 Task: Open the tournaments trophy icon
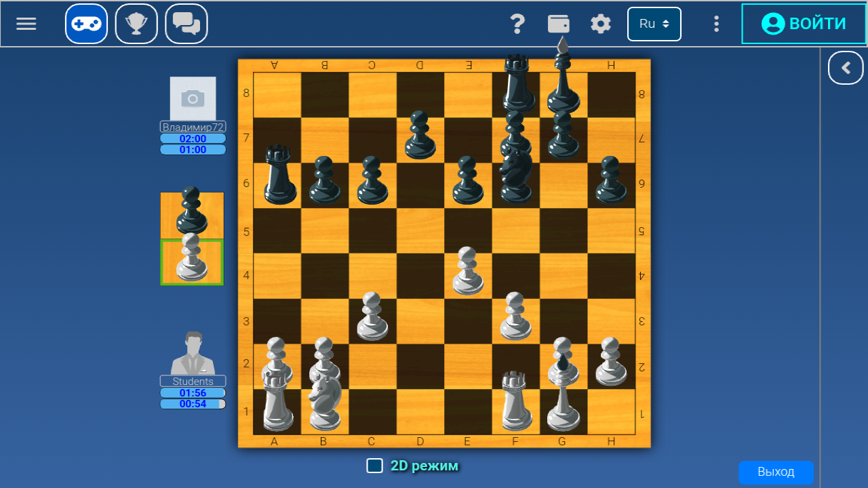tap(136, 23)
